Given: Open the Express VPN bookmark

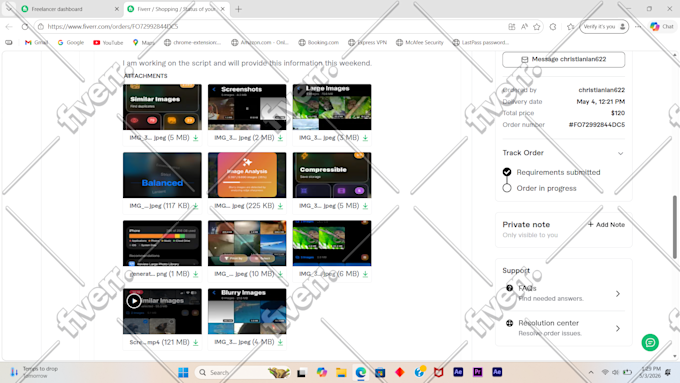Looking at the screenshot, I should (x=367, y=43).
